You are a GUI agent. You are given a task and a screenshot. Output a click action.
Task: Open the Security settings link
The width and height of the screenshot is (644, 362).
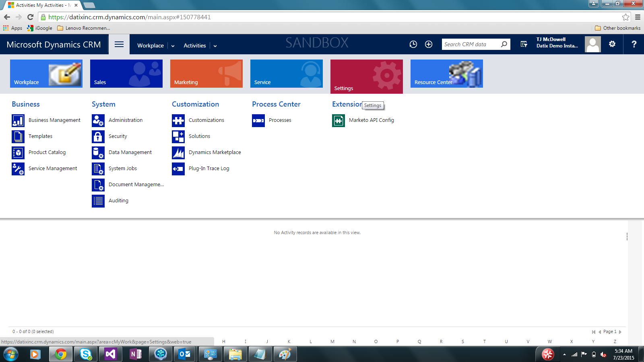coord(118,136)
